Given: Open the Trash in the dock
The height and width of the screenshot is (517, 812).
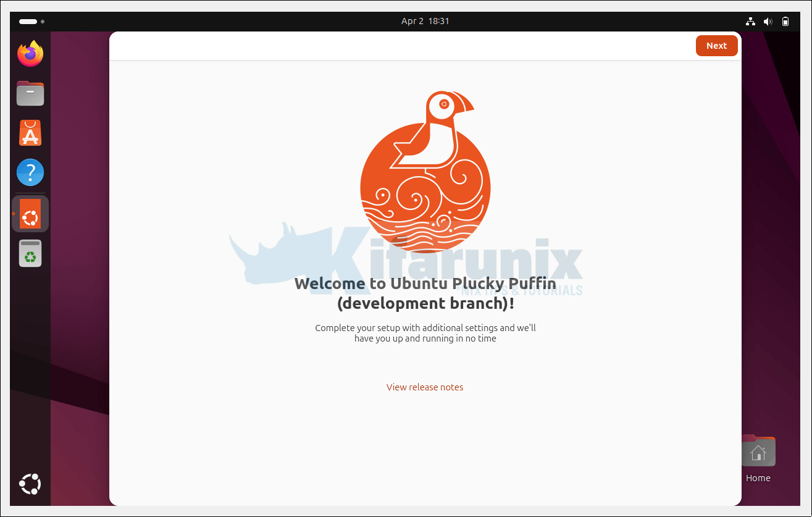Looking at the screenshot, I should (x=30, y=253).
